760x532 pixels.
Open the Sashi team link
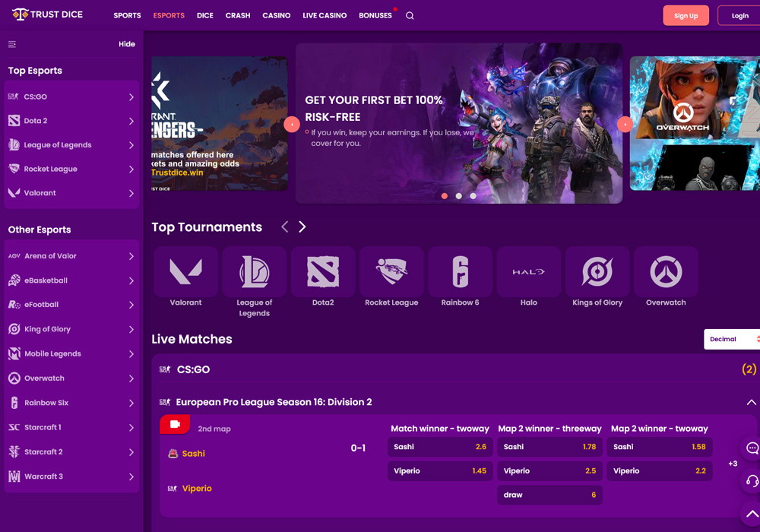pyautogui.click(x=193, y=454)
